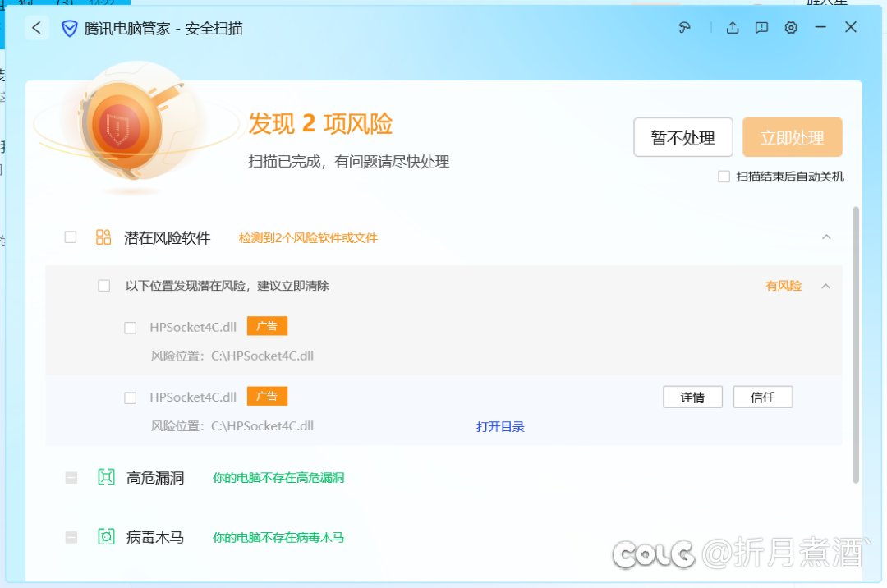Open 详情 for the second HPSocket4C.dll
Screen dimensions: 887x588
[x=692, y=397]
